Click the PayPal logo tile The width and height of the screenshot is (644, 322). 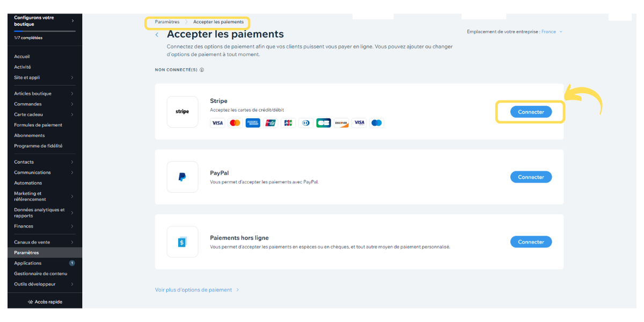click(x=182, y=177)
